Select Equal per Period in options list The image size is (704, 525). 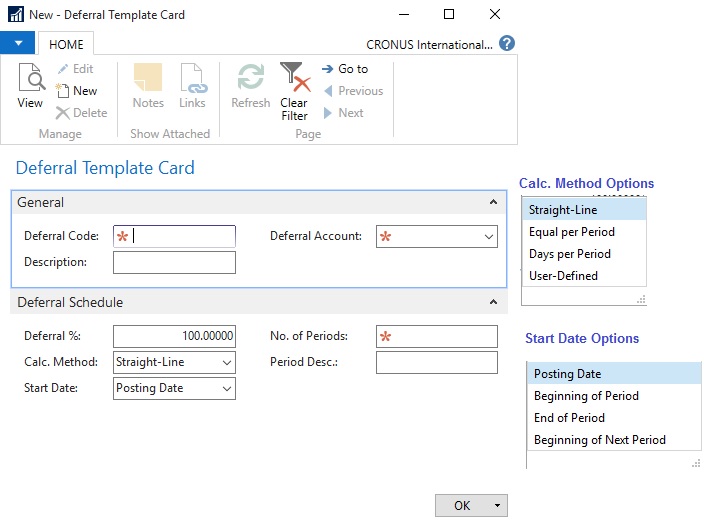571,232
